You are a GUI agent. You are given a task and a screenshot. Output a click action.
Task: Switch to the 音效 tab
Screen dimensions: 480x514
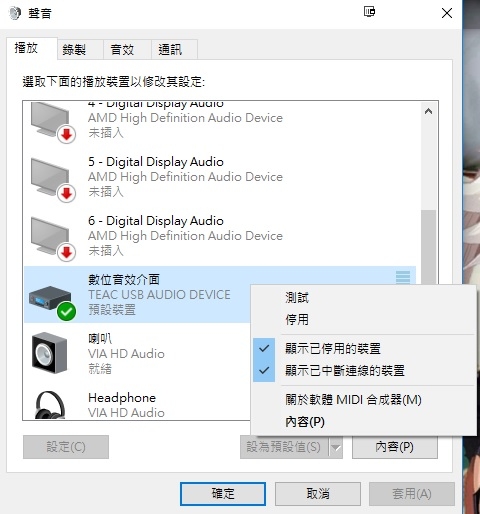click(x=127, y=50)
